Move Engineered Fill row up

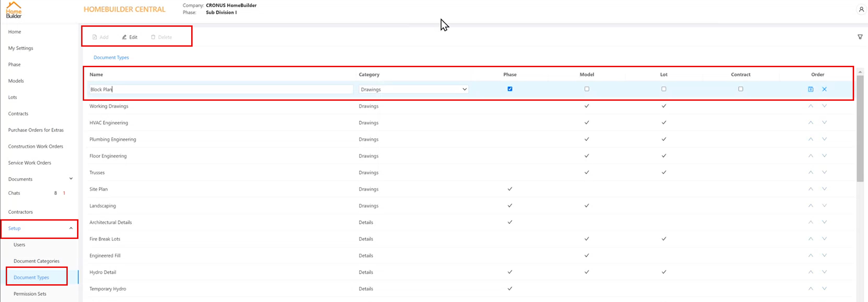[x=811, y=255]
